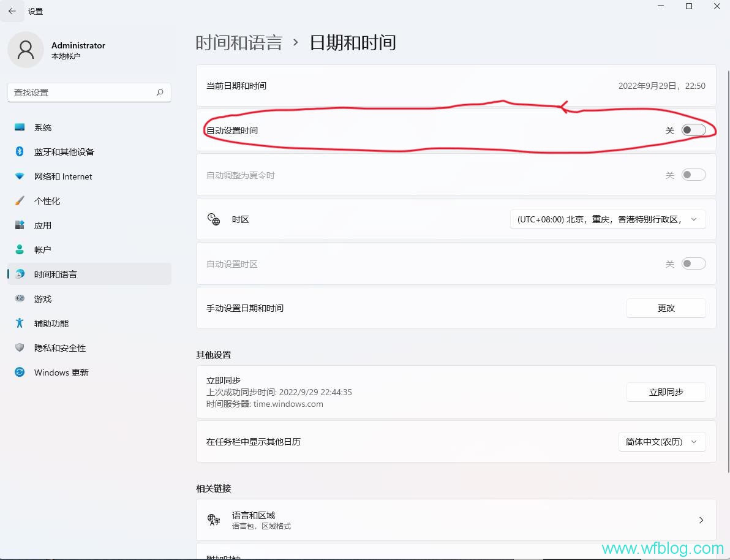Viewport: 730px width, 560px height.
Task: Turn on the 自动设置时间 toggle
Action: point(693,130)
